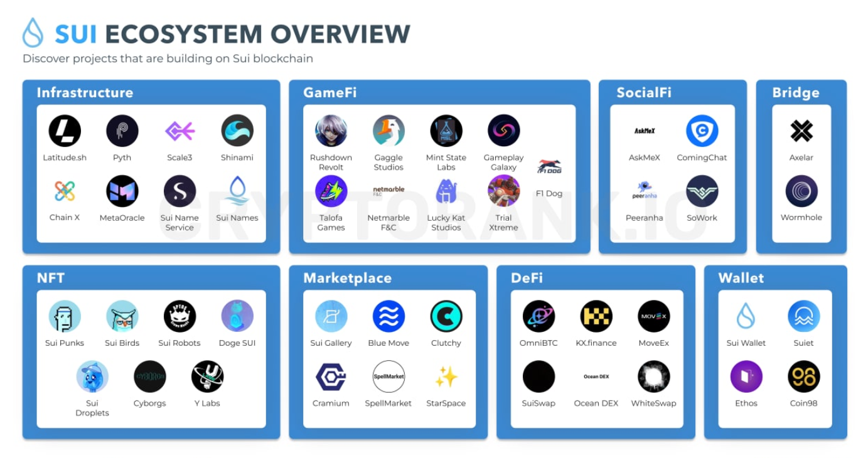The width and height of the screenshot is (868, 458).
Task: Open the SoWork icon
Action: click(x=702, y=191)
